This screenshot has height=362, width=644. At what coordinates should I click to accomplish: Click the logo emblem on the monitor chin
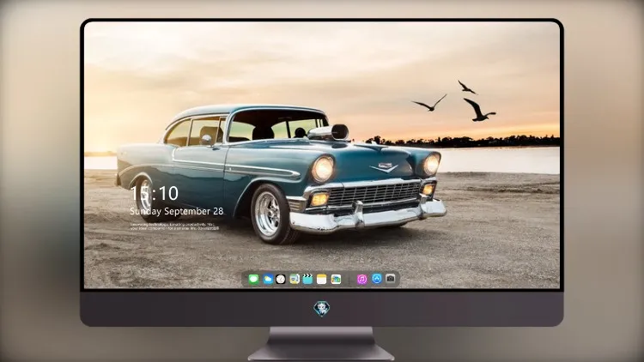[322, 309]
